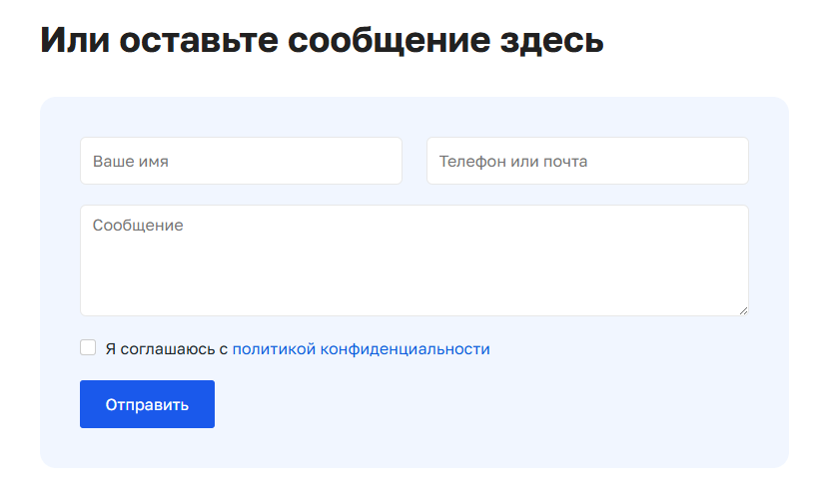
Task: Click the "Я соглашаюсь с" label text
Action: tap(167, 348)
